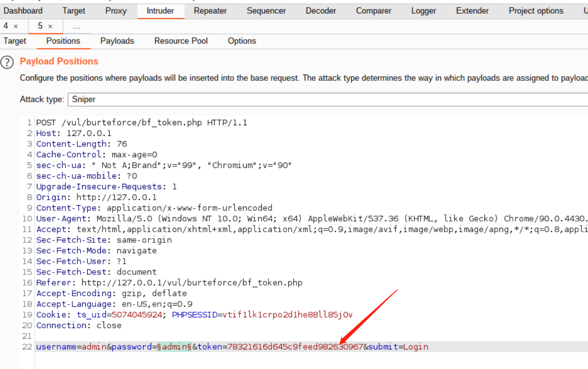
Task: Click the Content-Type header line
Action: [x=154, y=208]
